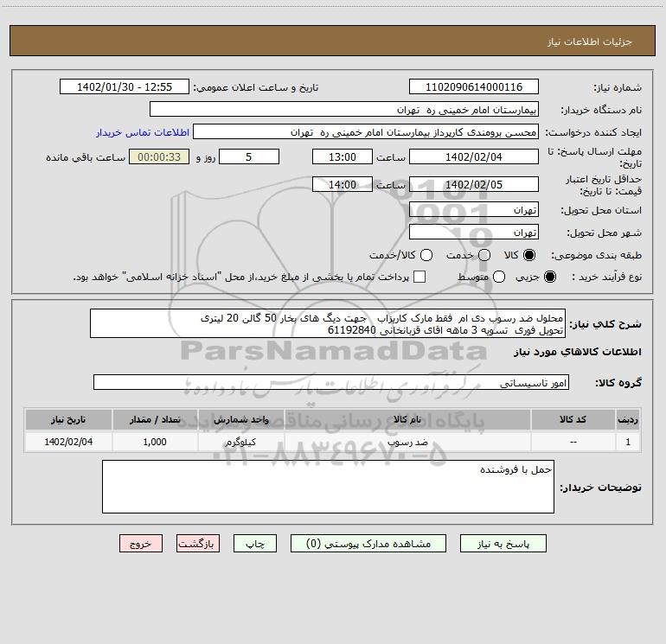Click the نام کالا column header
Viewport: 666px width, 644px height.
tap(407, 419)
